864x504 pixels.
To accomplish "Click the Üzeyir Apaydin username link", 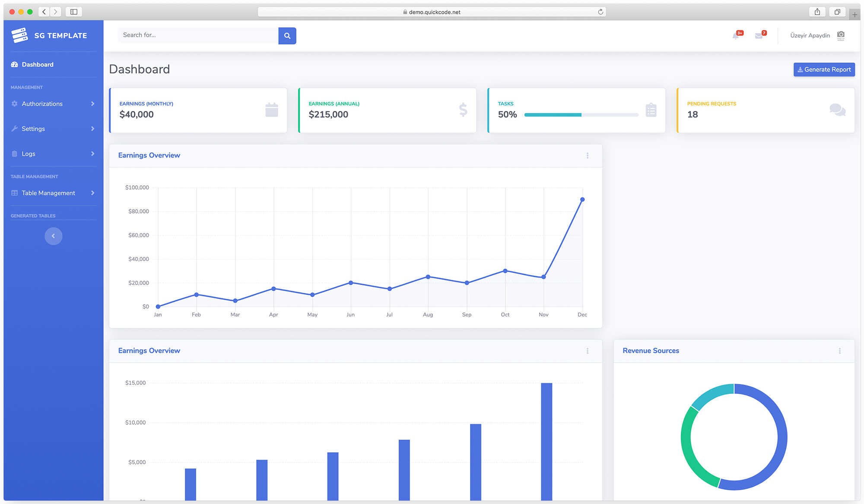I will (810, 35).
